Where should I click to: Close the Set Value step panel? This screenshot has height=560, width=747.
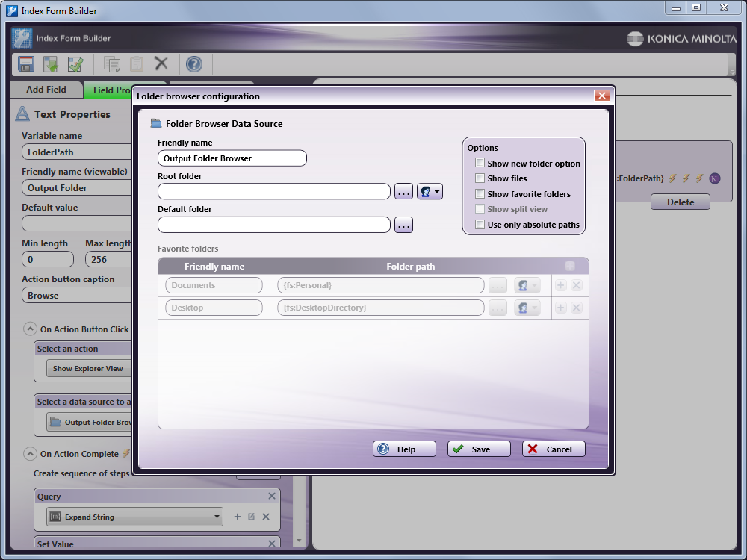click(272, 544)
